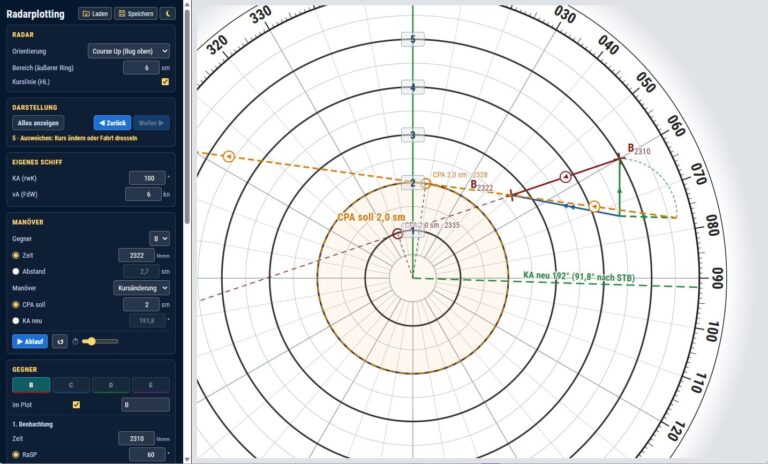Select the CPA soll radio button
The image size is (768, 464).
[16, 305]
